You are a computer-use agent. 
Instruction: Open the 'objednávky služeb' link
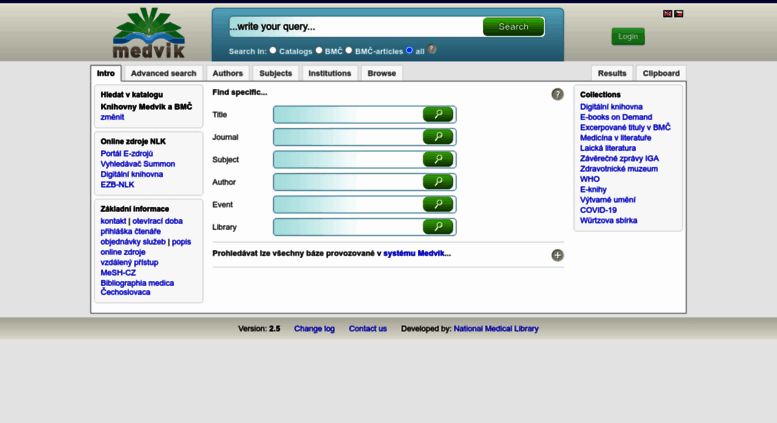133,242
